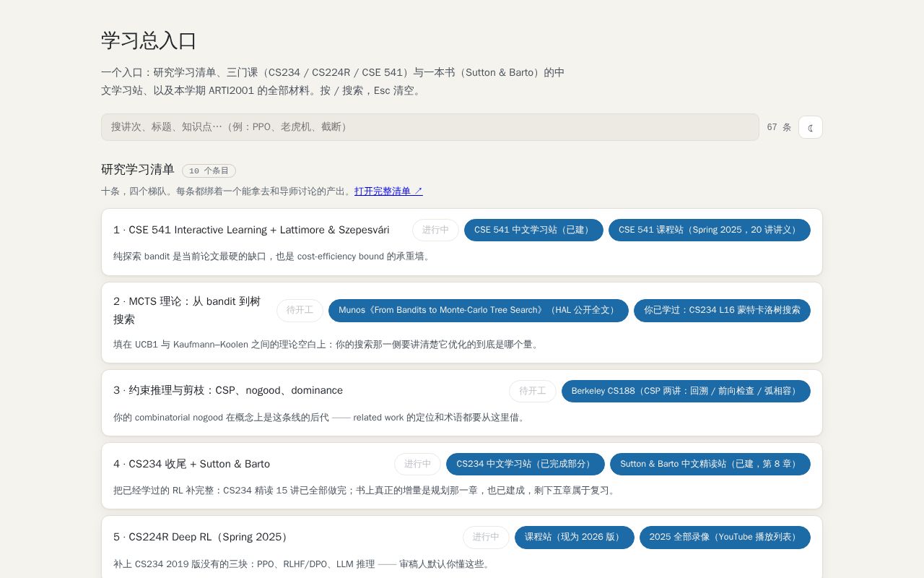Image resolution: width=924 pixels, height=578 pixels.
Task: Click 待开工 status badge on MCTS 理论 card
Action: (x=300, y=311)
